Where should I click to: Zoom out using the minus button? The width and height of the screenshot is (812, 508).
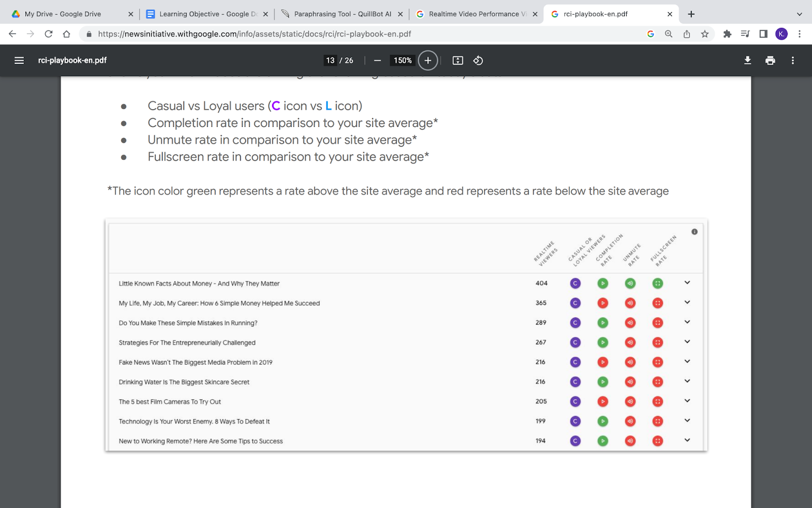(x=377, y=60)
